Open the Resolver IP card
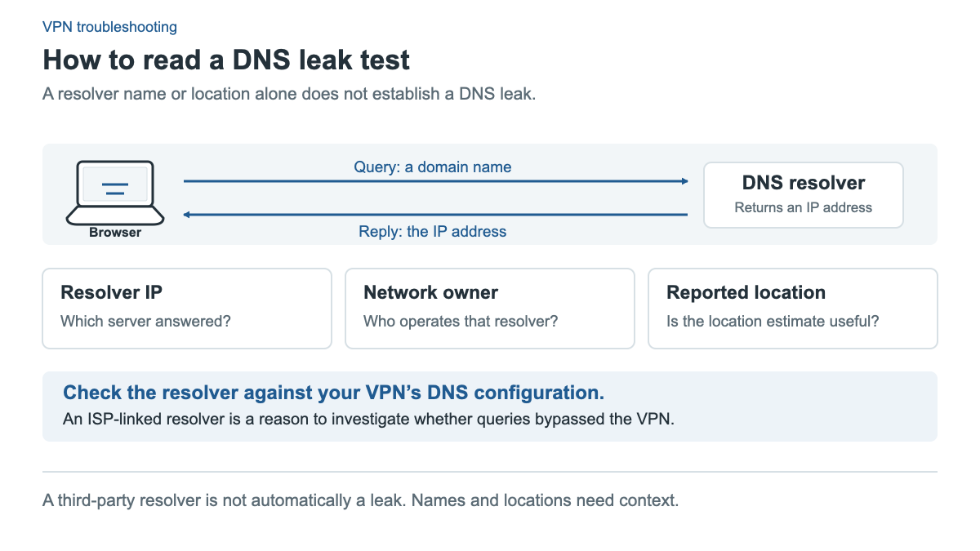 tap(187, 309)
